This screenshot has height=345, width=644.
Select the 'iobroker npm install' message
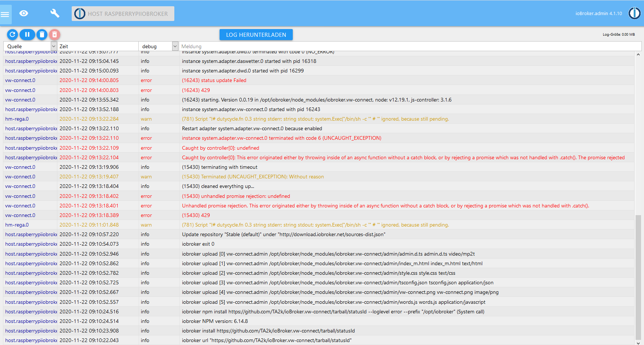pyautogui.click(x=333, y=312)
